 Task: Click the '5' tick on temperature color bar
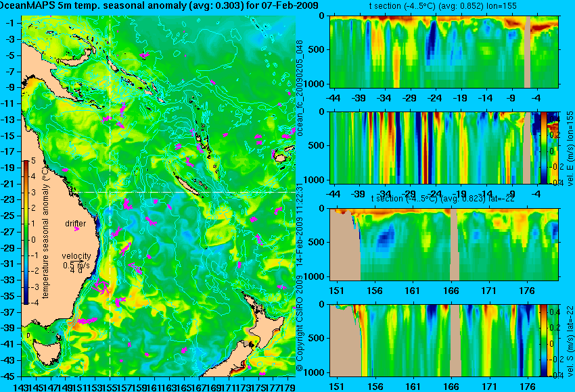click(33, 161)
